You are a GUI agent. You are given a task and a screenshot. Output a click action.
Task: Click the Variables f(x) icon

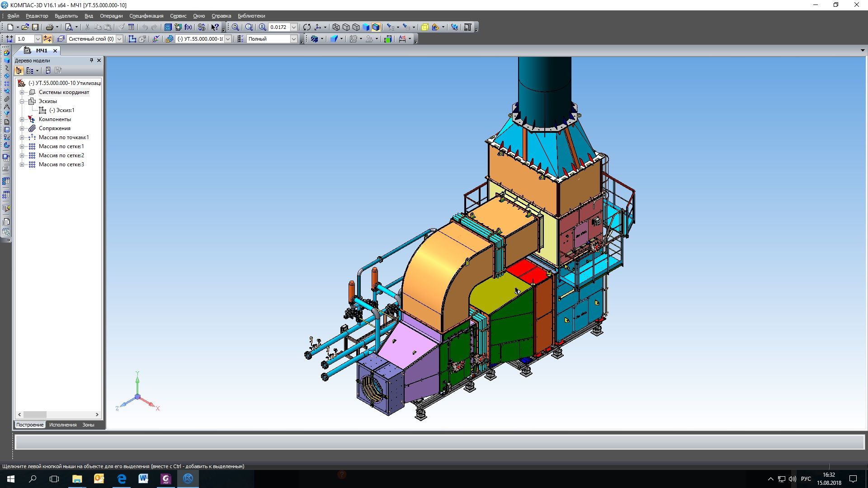coord(188,27)
